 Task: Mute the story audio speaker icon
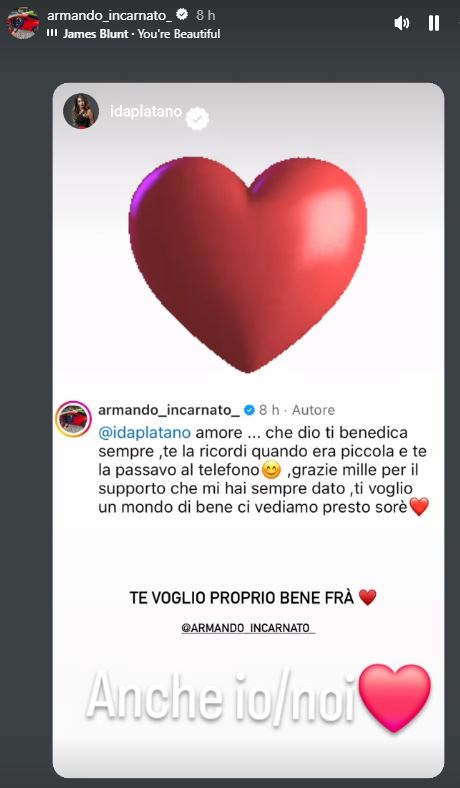(x=402, y=23)
